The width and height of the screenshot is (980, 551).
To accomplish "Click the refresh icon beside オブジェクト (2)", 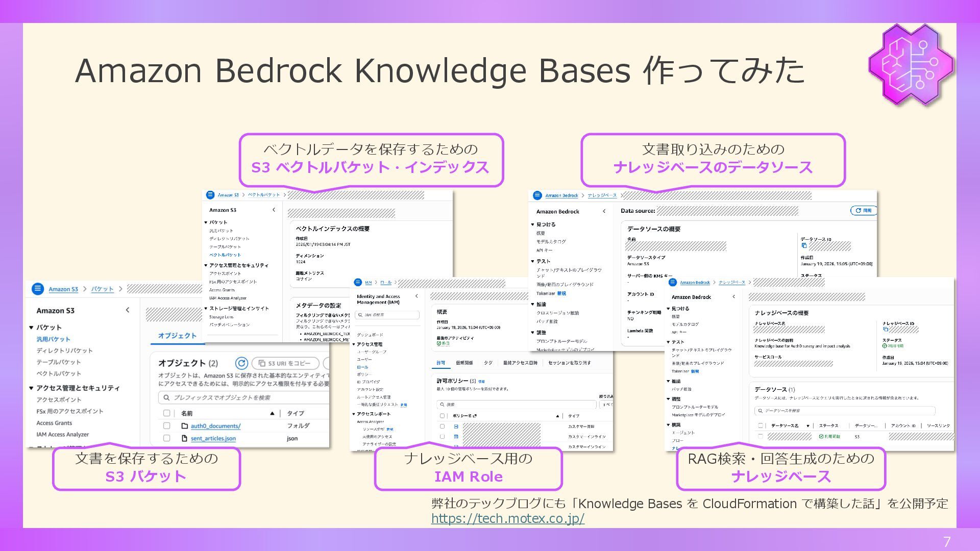I will point(241,363).
